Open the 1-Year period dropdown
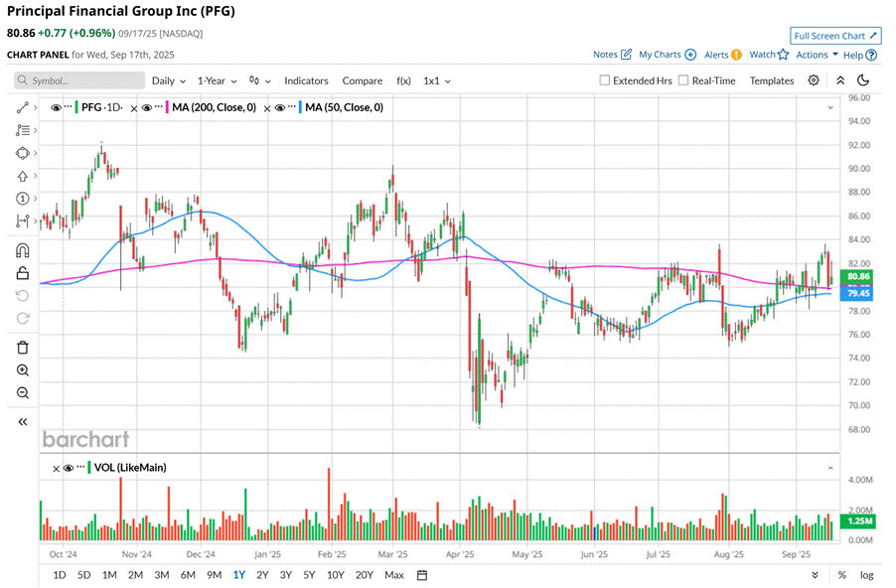Image resolution: width=896 pixels, height=588 pixels. [218, 81]
